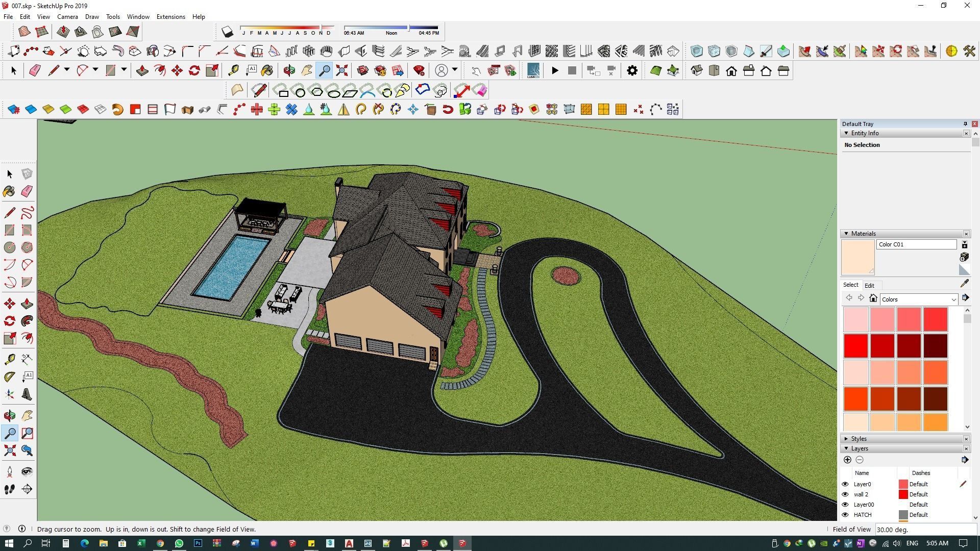Viewport: 980px width, 551px height.
Task: Click Zoom Extents in top toolbar
Action: (x=342, y=70)
